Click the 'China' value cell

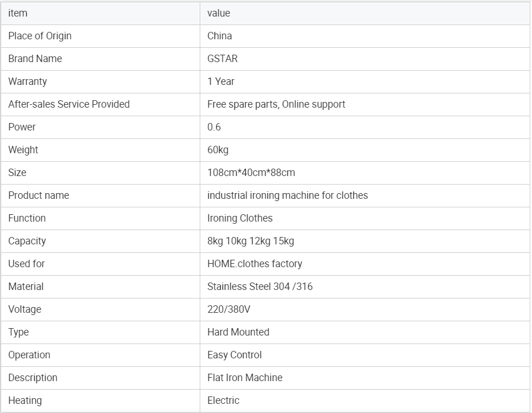(x=365, y=36)
